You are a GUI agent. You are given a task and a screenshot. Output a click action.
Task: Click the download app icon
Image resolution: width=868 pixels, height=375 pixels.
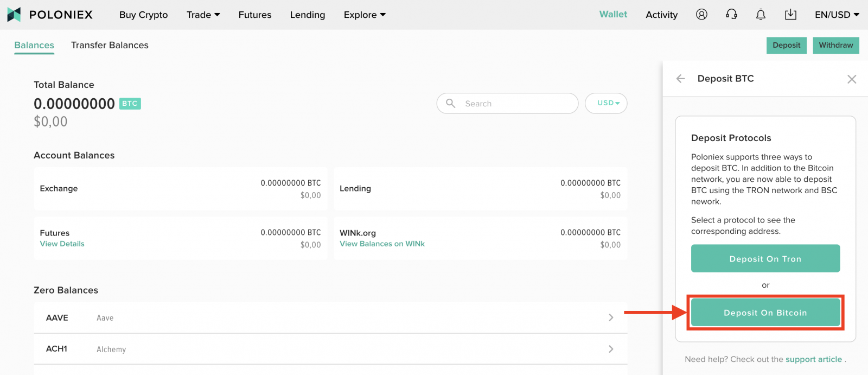click(790, 15)
